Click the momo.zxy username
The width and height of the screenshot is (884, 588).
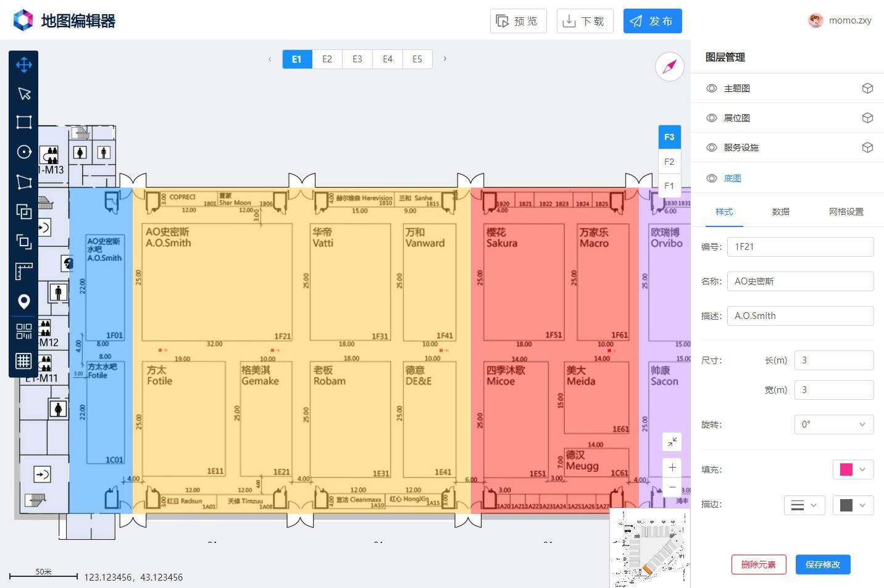[850, 20]
